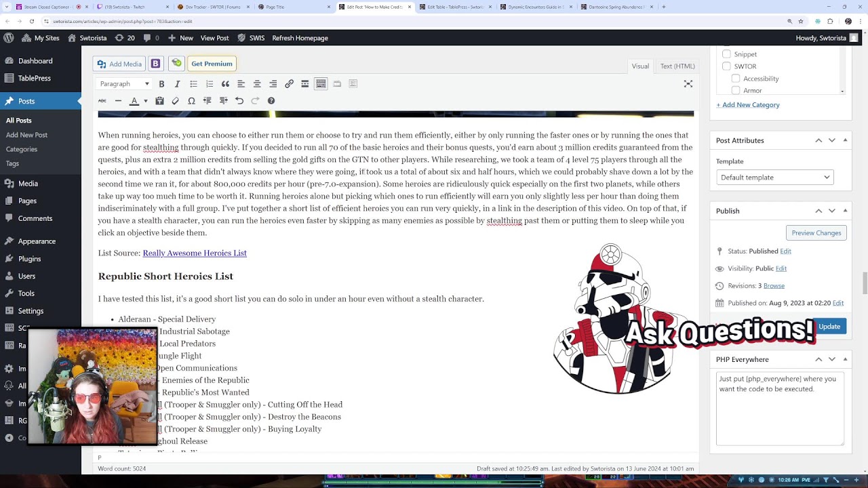Move Post Attributes panel up

point(818,140)
